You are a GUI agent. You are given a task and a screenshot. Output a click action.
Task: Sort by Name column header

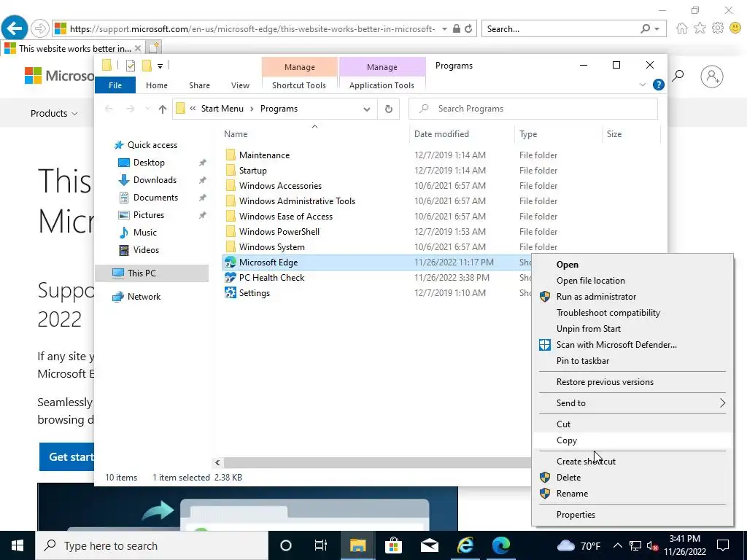314,134
